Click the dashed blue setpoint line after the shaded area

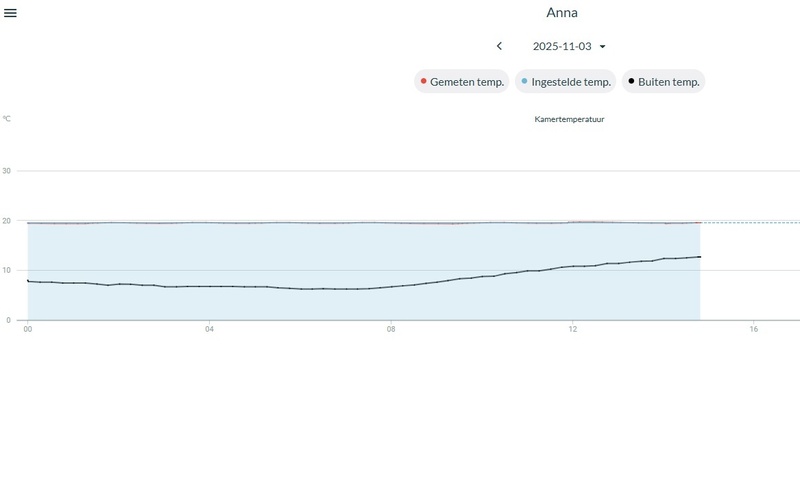(x=750, y=222)
